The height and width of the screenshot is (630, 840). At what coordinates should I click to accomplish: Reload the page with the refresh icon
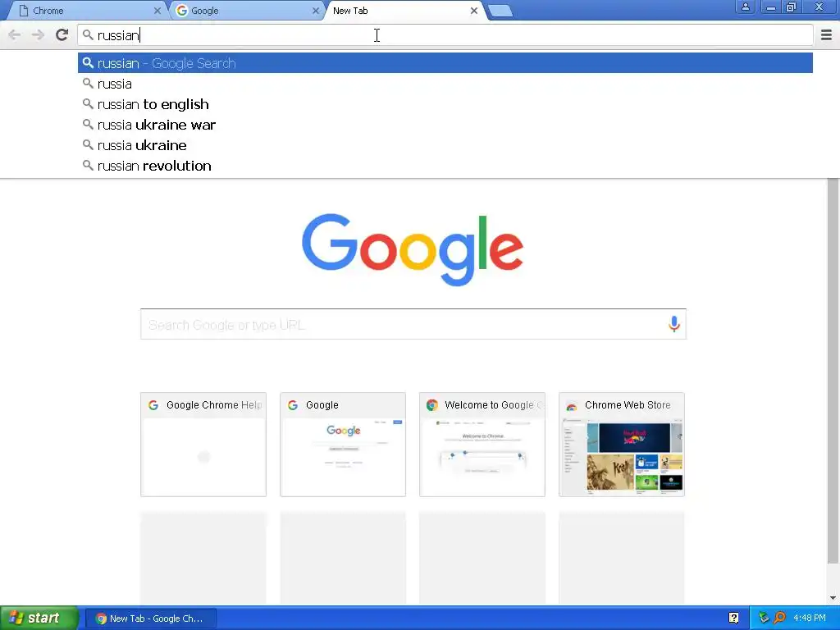pos(62,35)
